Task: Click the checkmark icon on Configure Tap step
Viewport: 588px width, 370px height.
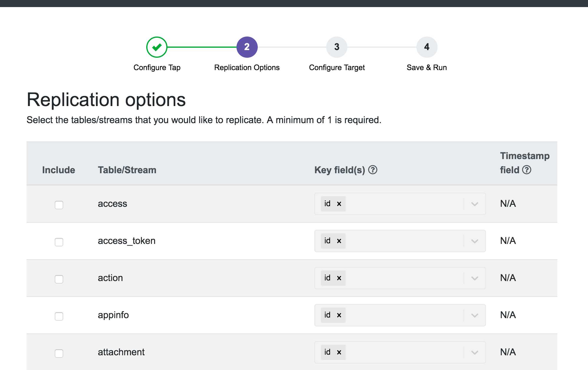Action: point(157,47)
